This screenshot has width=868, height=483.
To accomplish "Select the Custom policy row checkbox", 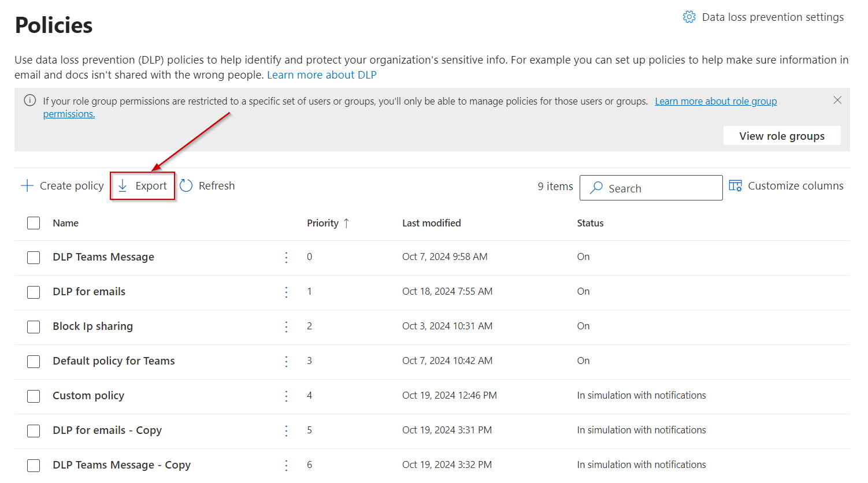I will pyautogui.click(x=33, y=396).
